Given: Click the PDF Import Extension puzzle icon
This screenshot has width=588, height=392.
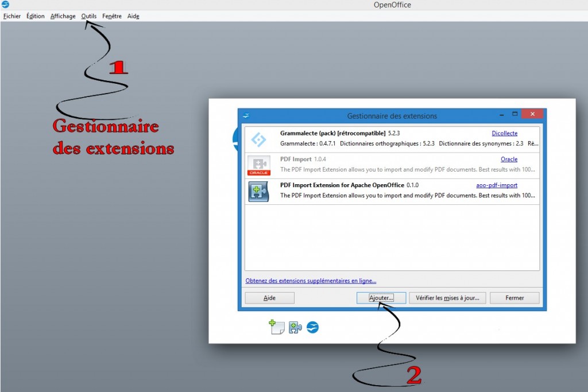Looking at the screenshot, I should [x=259, y=191].
